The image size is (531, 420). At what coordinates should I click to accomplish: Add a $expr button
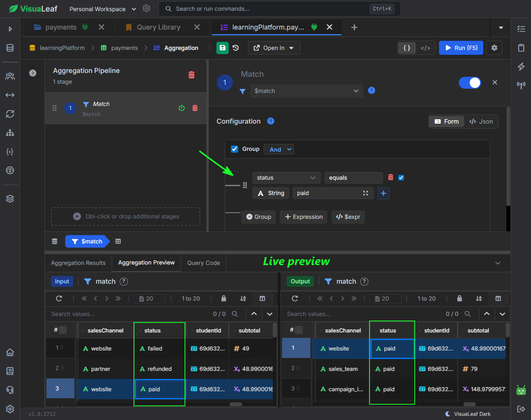pyautogui.click(x=348, y=217)
